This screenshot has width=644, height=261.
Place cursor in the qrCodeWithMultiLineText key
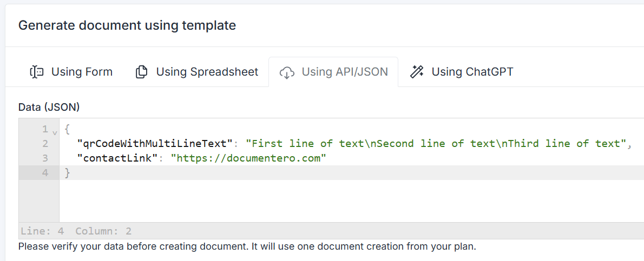(155, 144)
